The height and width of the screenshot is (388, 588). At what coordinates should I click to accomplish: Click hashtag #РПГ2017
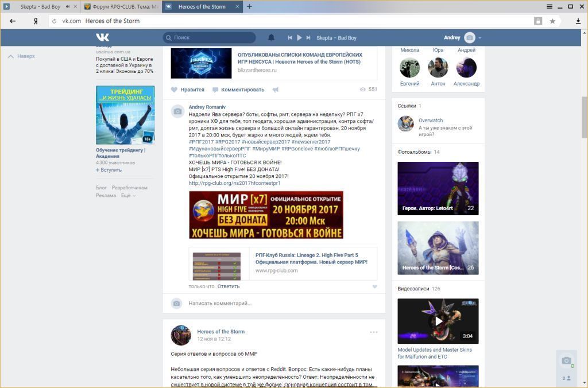[201, 142]
